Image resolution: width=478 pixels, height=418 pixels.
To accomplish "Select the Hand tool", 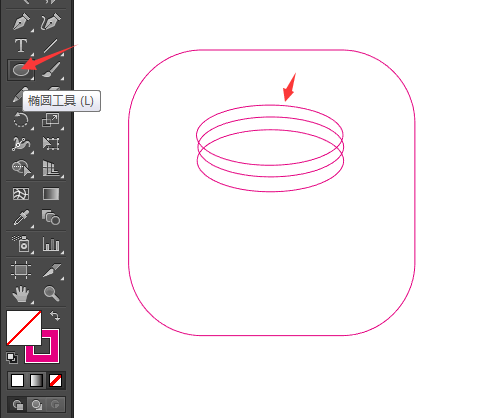I will coord(21,294).
